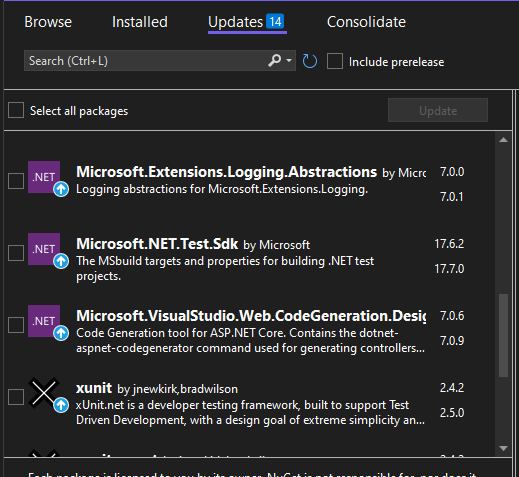Click available version 17.7.0

tap(449, 269)
